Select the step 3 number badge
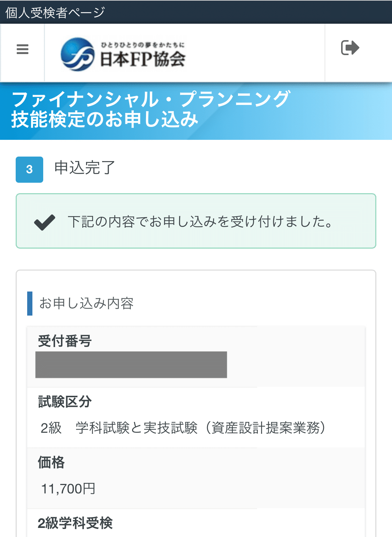The width and height of the screenshot is (392, 537). point(29,169)
